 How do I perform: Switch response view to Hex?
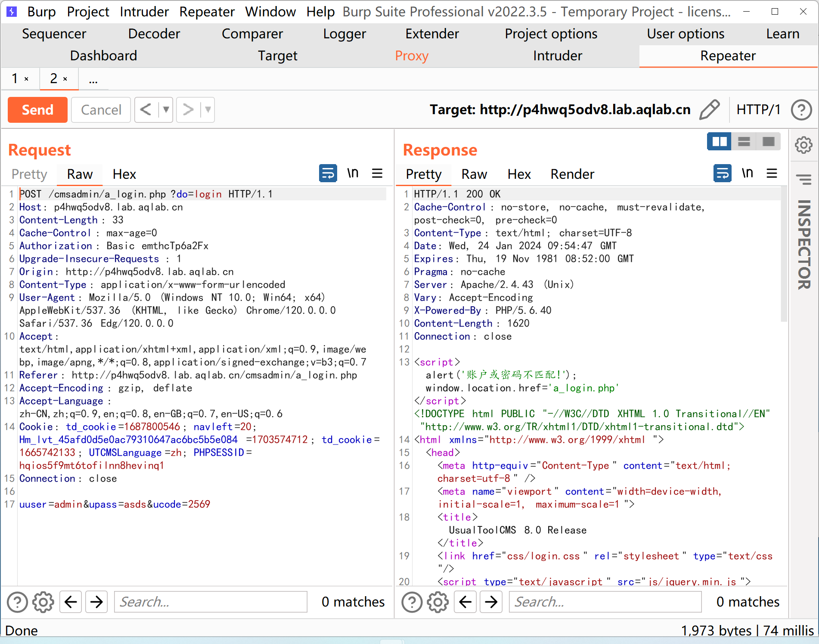tap(519, 174)
